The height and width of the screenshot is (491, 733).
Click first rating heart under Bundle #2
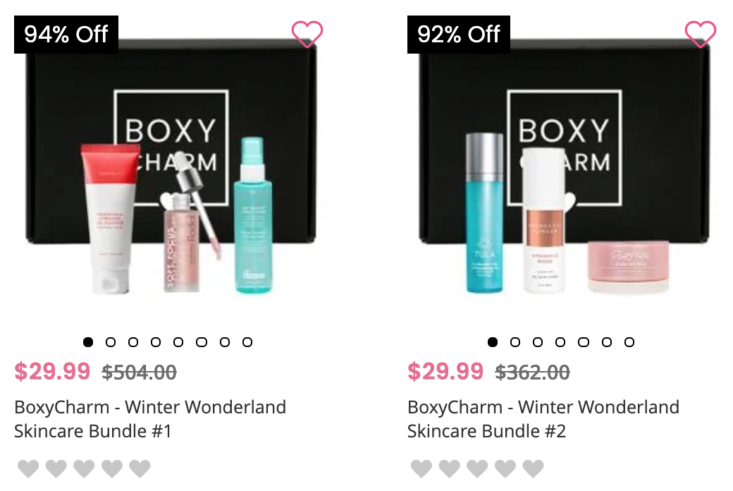pos(422,469)
